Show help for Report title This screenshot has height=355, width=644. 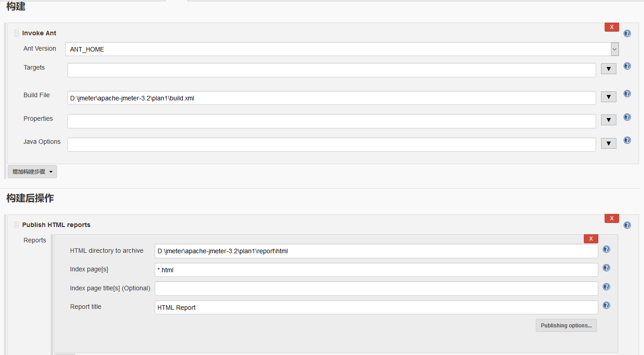606,305
